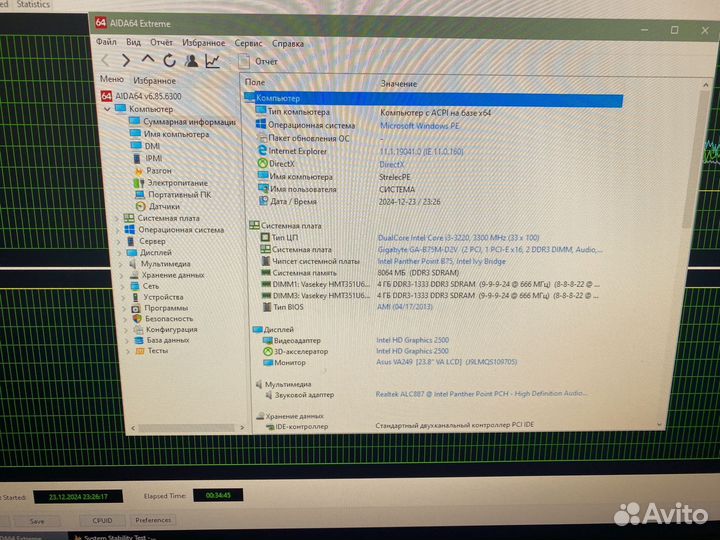Screen dimensions: 720x540
Task: Open the Сервис menu
Action: [248, 43]
